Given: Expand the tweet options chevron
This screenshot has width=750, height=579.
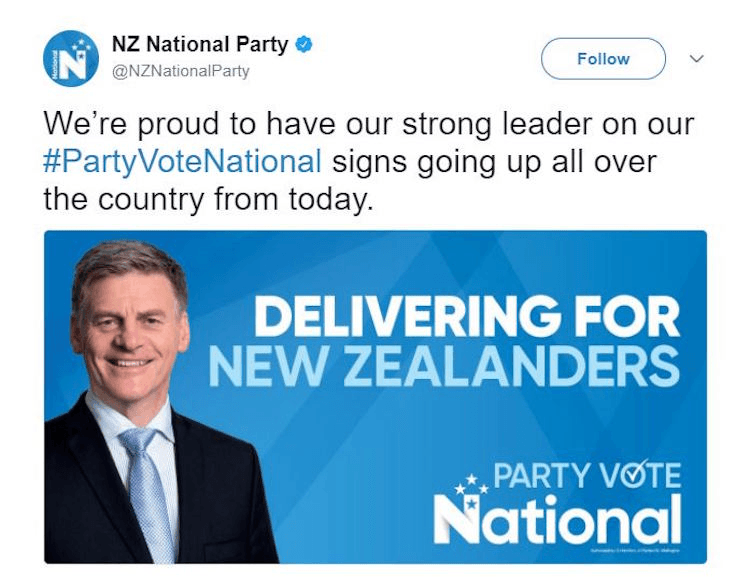Looking at the screenshot, I should [698, 59].
